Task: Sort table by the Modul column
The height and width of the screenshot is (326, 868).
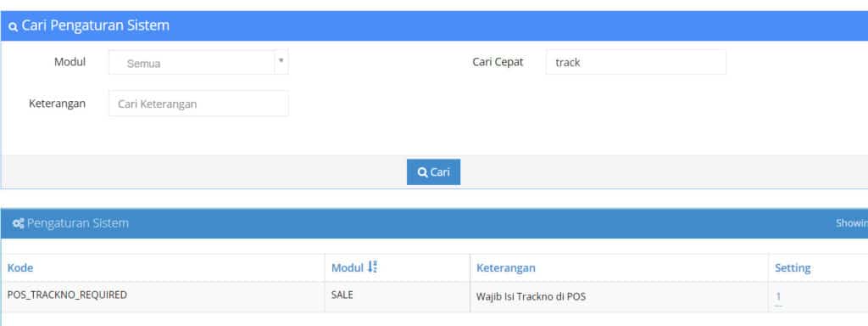Action: tap(354, 267)
